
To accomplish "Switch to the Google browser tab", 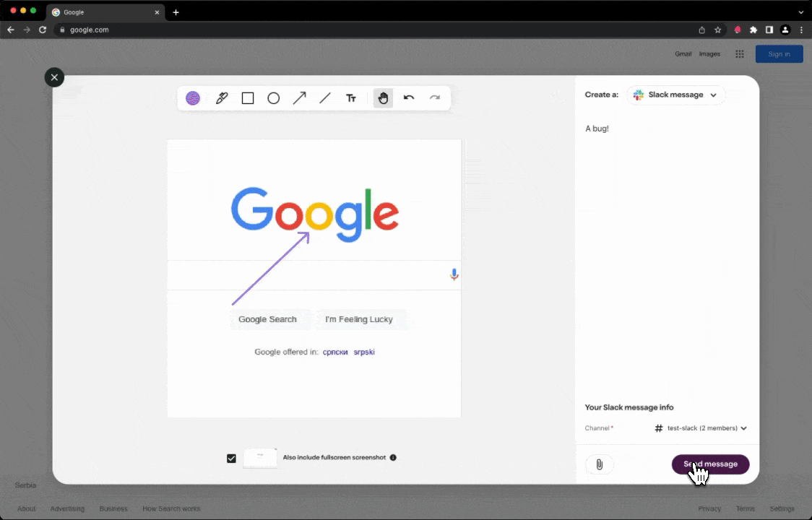I will 101,12.
